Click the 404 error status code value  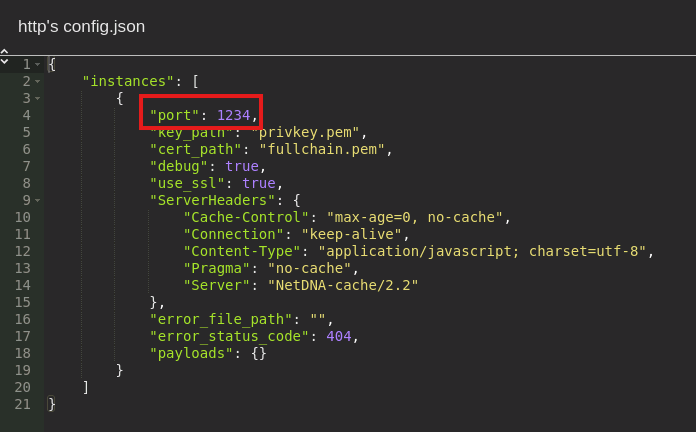[339, 336]
